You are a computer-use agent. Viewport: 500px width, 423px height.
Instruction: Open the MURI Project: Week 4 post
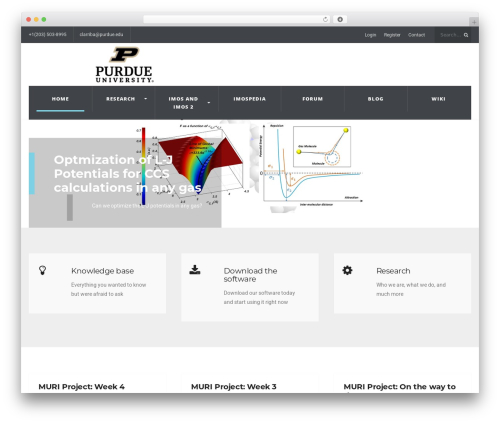(82, 387)
